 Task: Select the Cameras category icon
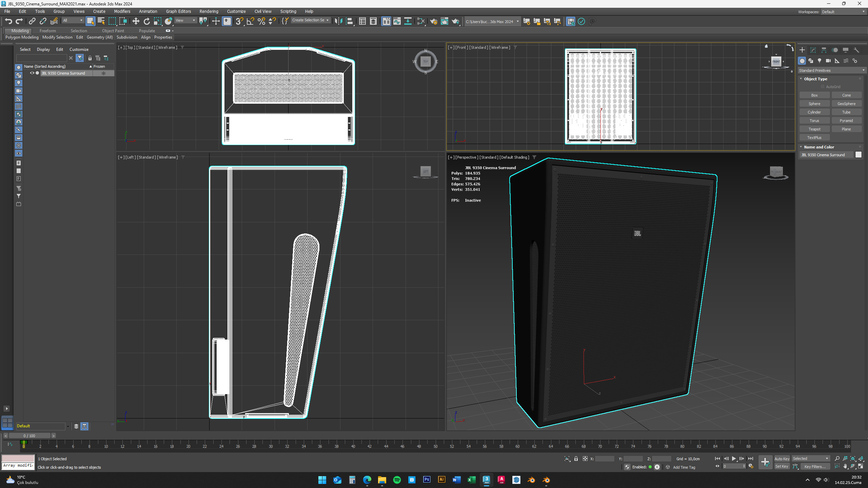click(828, 61)
